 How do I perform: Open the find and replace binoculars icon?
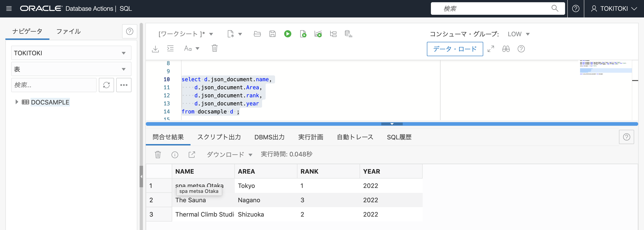click(x=506, y=49)
